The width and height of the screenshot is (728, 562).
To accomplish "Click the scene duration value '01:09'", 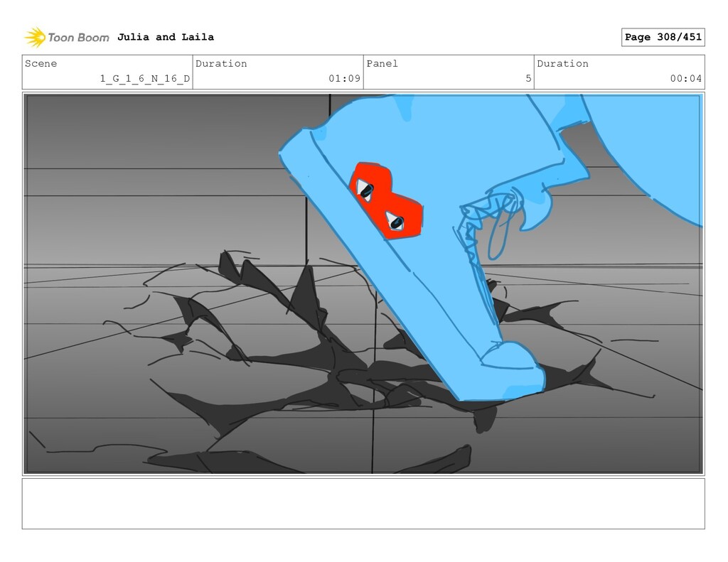I will pos(345,78).
